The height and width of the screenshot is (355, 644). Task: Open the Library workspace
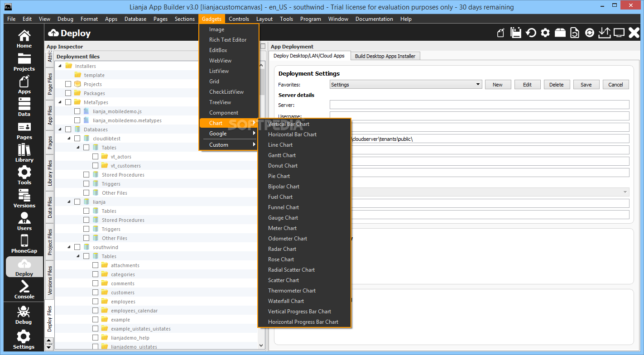pos(24,153)
